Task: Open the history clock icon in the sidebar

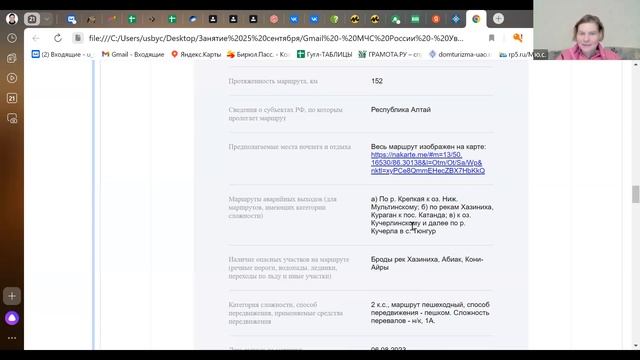Action: coord(12,38)
